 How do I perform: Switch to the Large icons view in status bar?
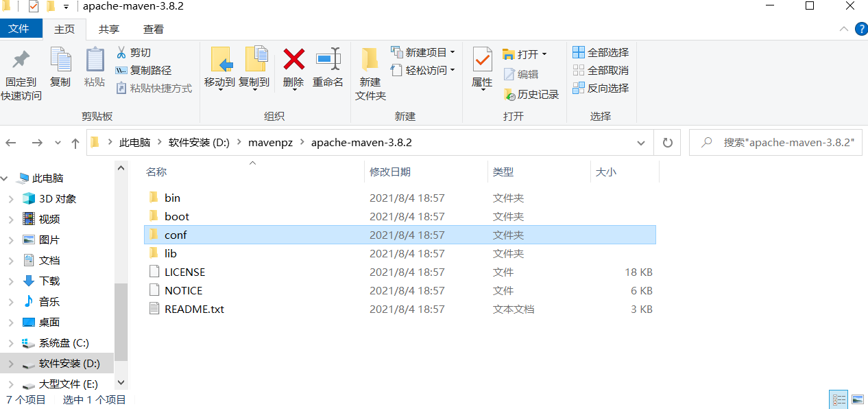pos(857,399)
